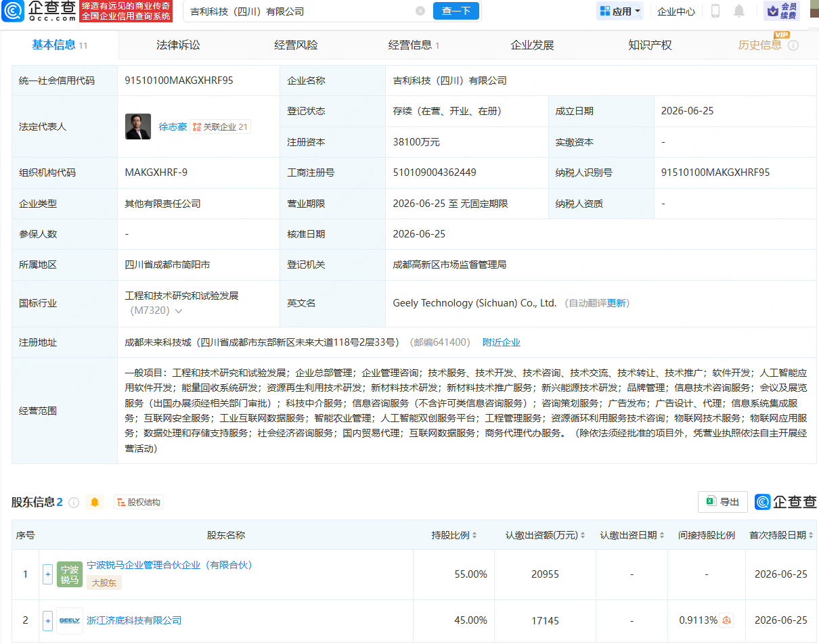Open the mobile phone app icon
This screenshot has width=819, height=644.
pos(715,11)
